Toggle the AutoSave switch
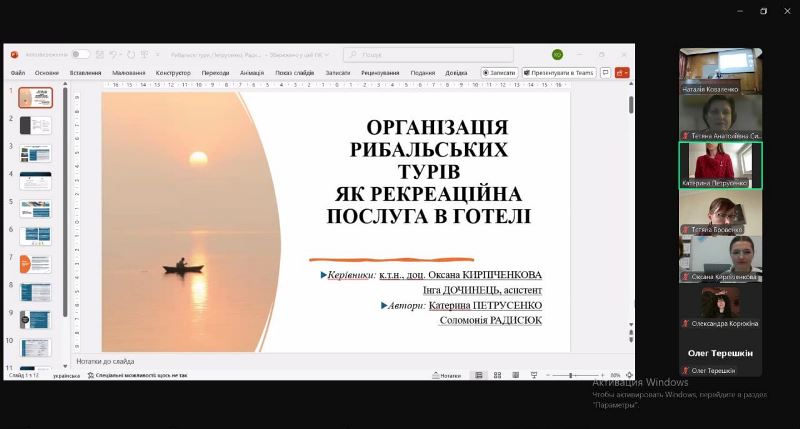 pos(79,54)
